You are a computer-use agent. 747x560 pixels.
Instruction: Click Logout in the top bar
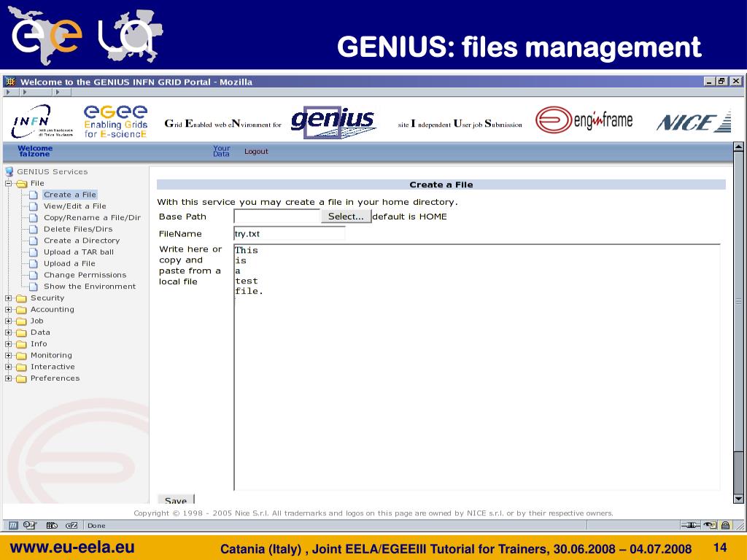tap(256, 152)
